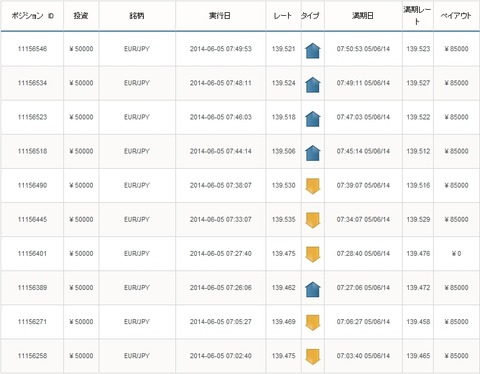Click yellow down arrow with ¥0 payout
Image resolution: width=480 pixels, height=374 pixels.
(313, 255)
